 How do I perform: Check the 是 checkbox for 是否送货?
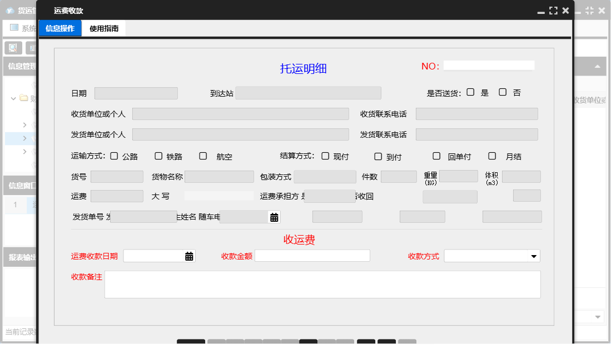tap(470, 92)
